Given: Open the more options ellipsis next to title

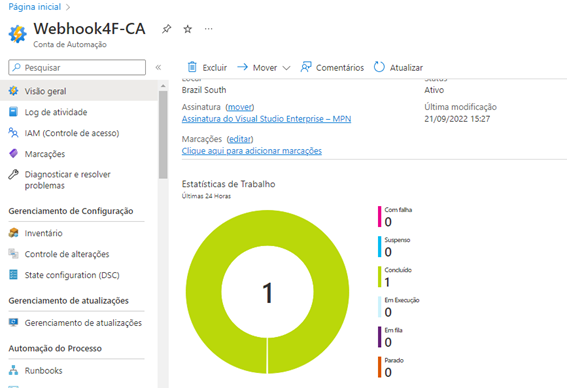Looking at the screenshot, I should click(x=209, y=29).
